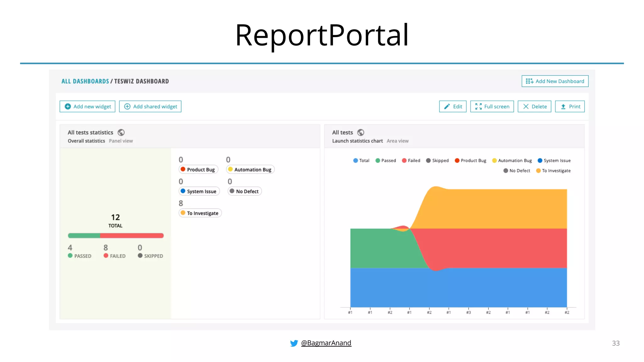Open Add New Dashboard
Image resolution: width=644 pixels, height=362 pixels.
[555, 81]
